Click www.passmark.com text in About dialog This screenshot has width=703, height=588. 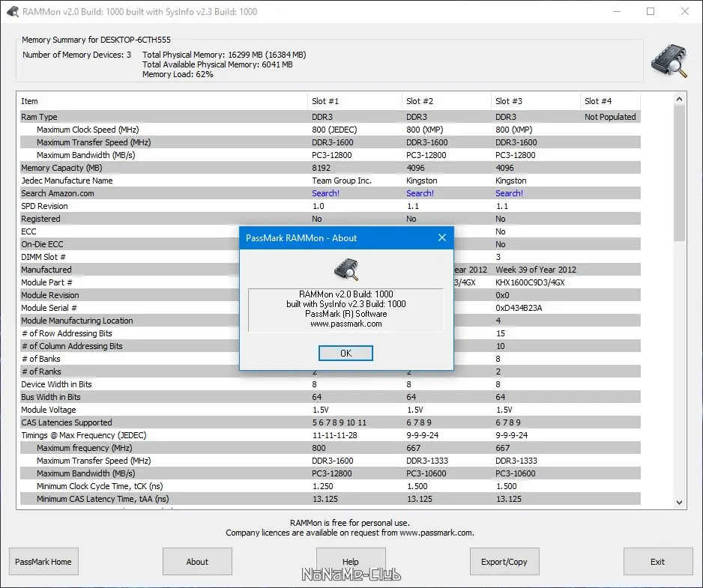click(x=346, y=324)
